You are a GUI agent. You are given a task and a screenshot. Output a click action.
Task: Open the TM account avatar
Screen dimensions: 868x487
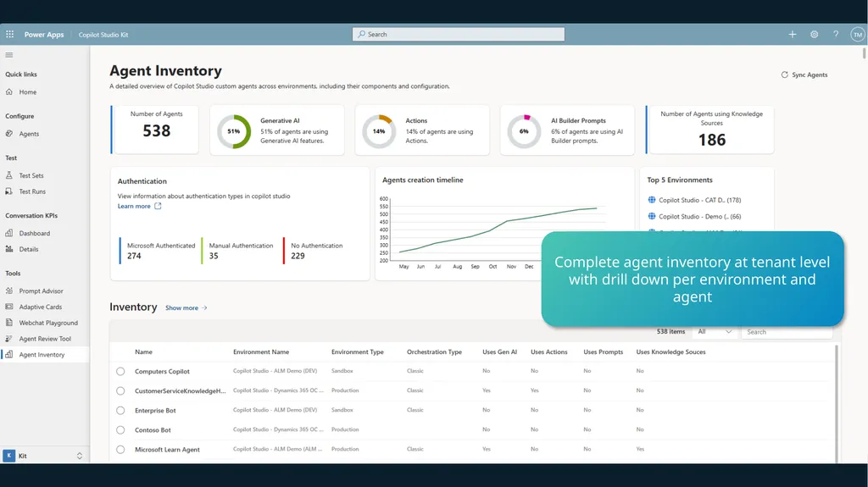coord(858,35)
